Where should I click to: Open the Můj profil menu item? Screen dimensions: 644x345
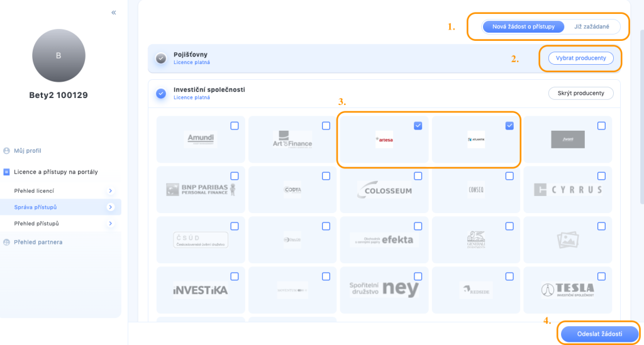coord(28,151)
